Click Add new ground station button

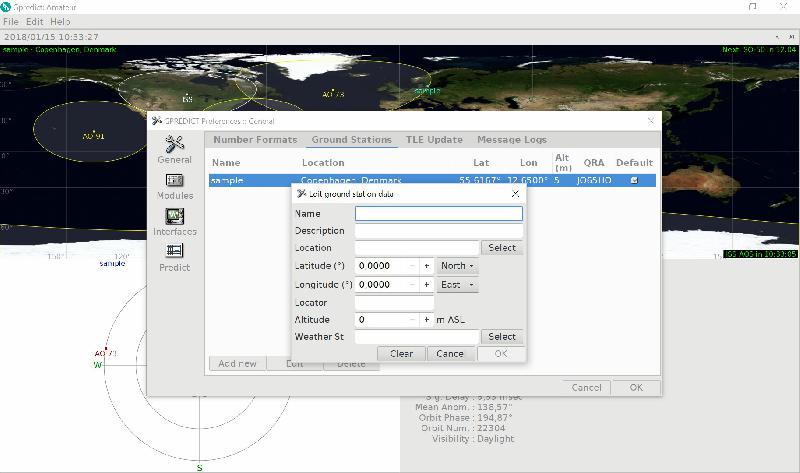[x=238, y=364]
